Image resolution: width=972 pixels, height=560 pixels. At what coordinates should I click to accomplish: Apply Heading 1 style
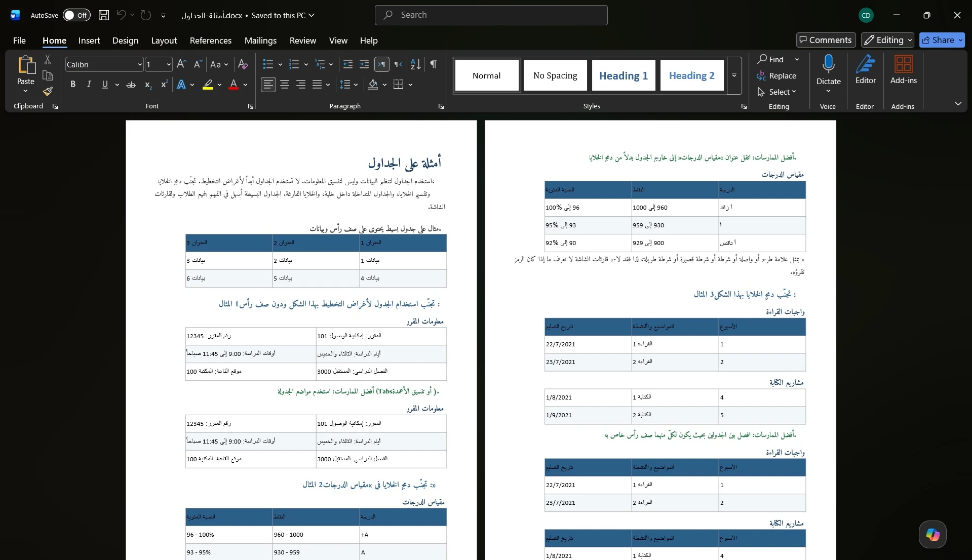click(x=624, y=75)
